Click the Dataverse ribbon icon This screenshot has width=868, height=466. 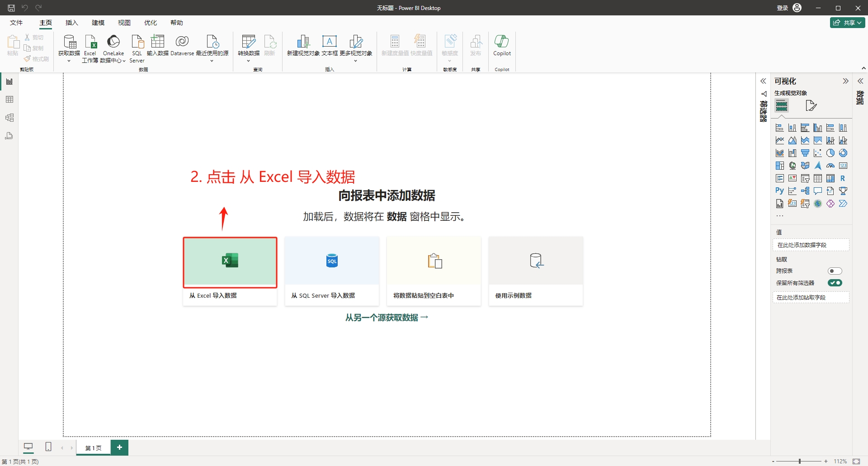182,45
